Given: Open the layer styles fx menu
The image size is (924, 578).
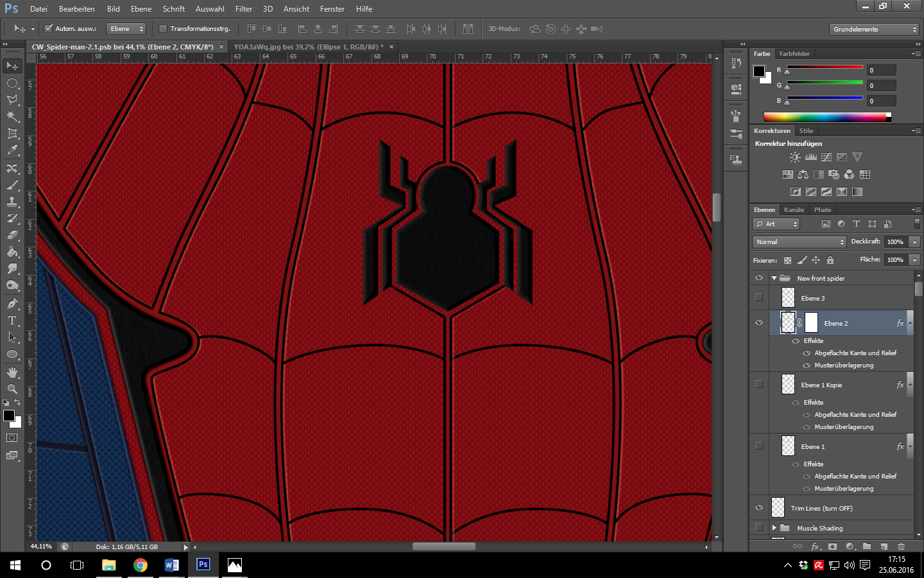Looking at the screenshot, I should click(816, 547).
